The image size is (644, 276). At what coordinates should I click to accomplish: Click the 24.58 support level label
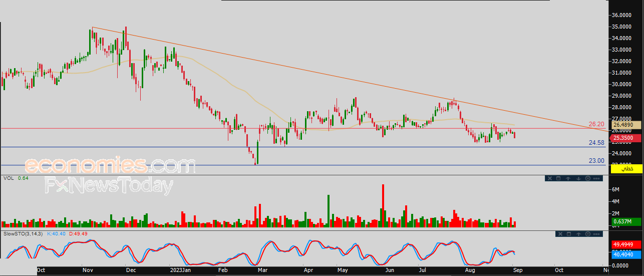pos(596,143)
